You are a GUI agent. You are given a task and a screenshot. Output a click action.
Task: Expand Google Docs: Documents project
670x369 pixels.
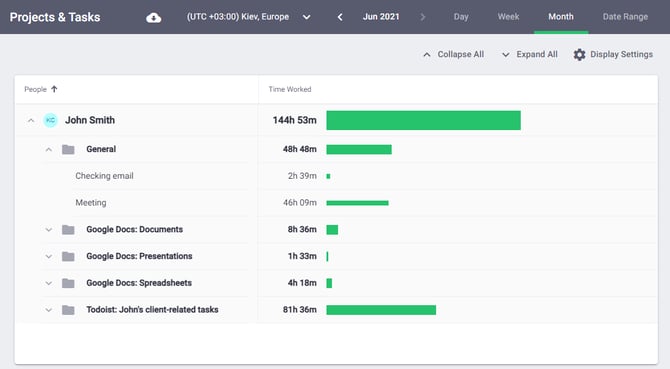click(x=49, y=230)
